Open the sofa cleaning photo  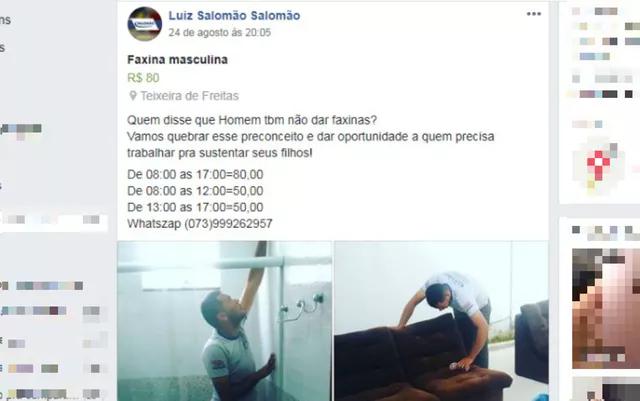tap(442, 321)
